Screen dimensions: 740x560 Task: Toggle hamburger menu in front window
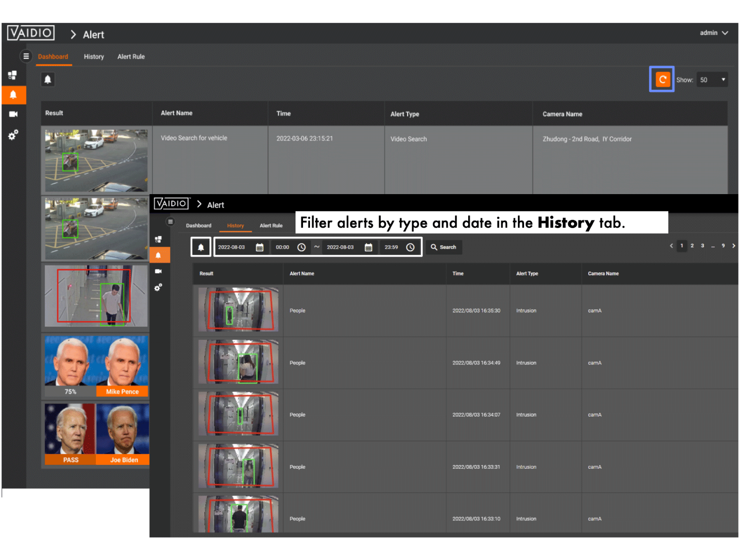(170, 222)
